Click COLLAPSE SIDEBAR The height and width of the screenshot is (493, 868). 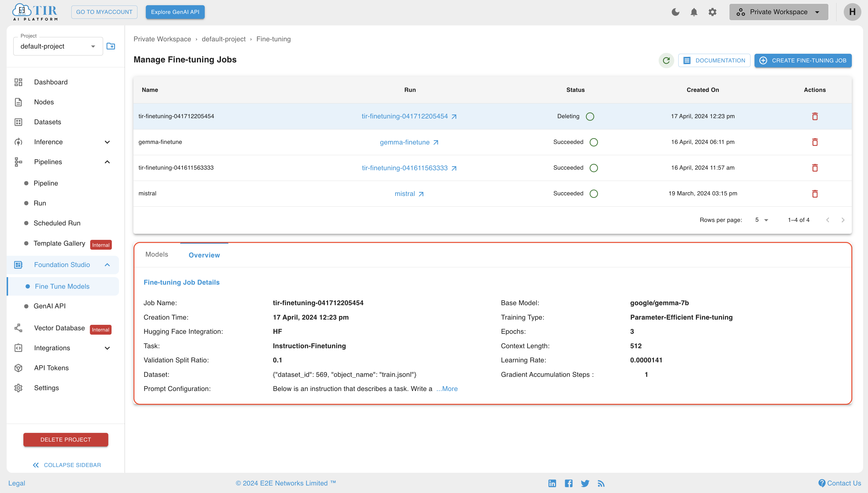click(x=67, y=465)
